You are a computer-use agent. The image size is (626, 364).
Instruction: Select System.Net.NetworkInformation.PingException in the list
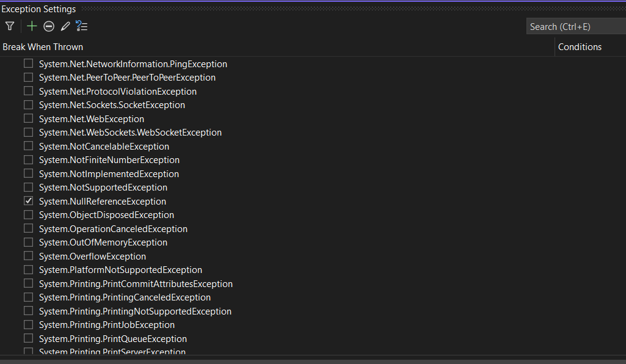click(x=133, y=64)
